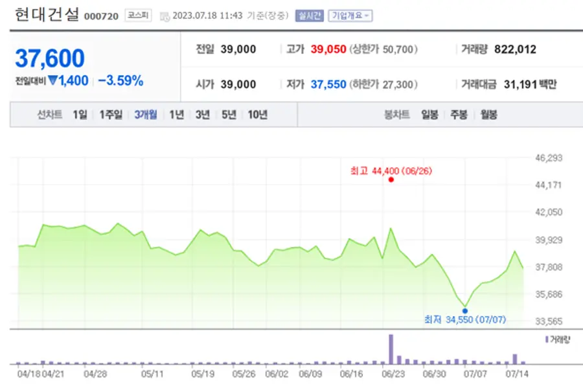Select the 3년 line chart tab
This screenshot has width=583, height=392.
(x=203, y=115)
